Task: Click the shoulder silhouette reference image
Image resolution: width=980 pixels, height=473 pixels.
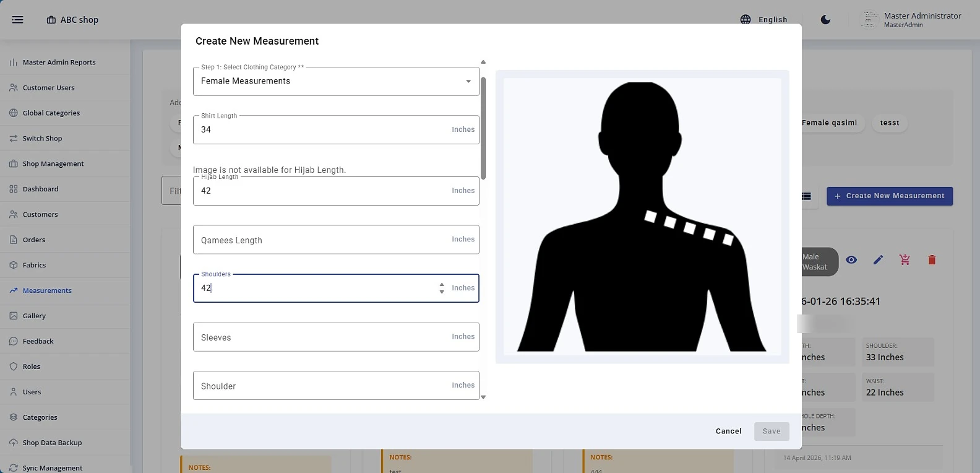Action: 642,217
